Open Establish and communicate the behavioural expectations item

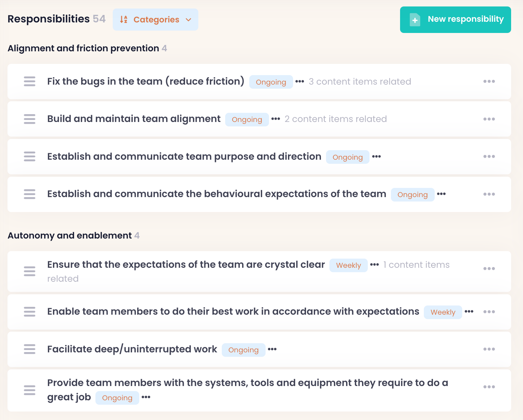(216, 194)
